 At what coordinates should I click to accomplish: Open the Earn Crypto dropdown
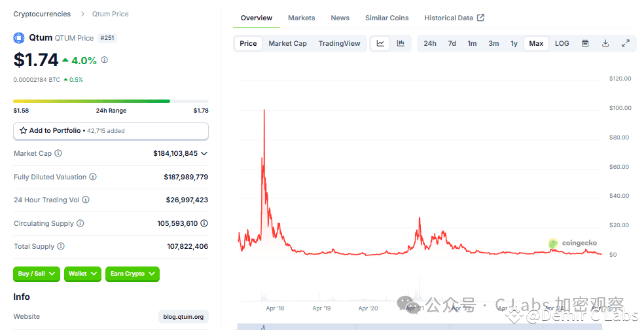(132, 274)
